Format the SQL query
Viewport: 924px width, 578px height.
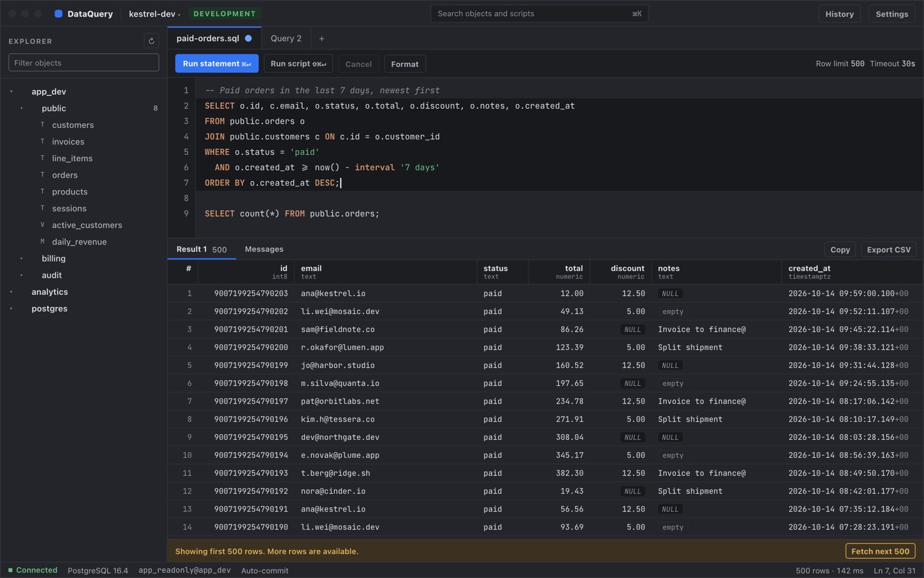tap(405, 64)
